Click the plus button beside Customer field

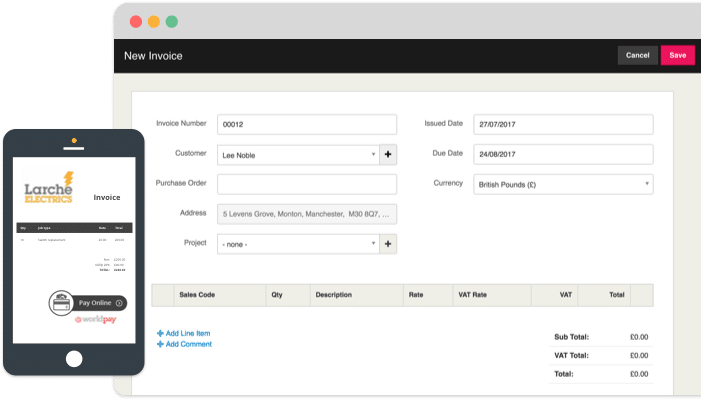[388, 154]
